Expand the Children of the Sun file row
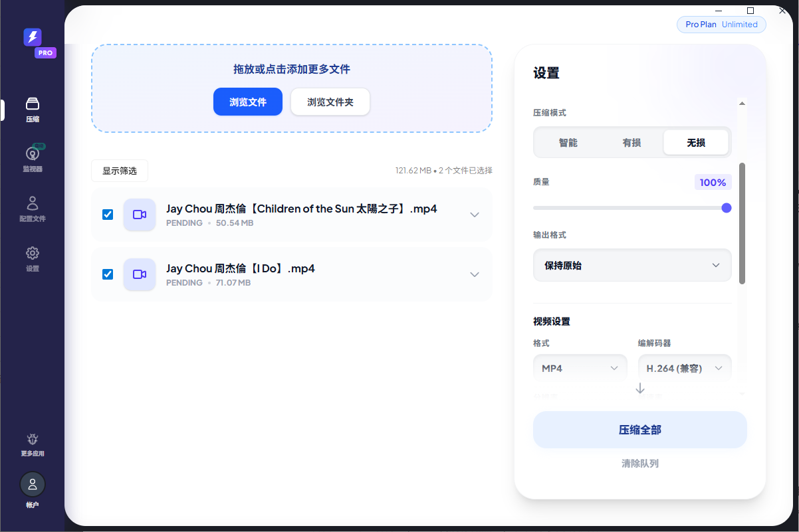This screenshot has height=532, width=799. [x=475, y=215]
